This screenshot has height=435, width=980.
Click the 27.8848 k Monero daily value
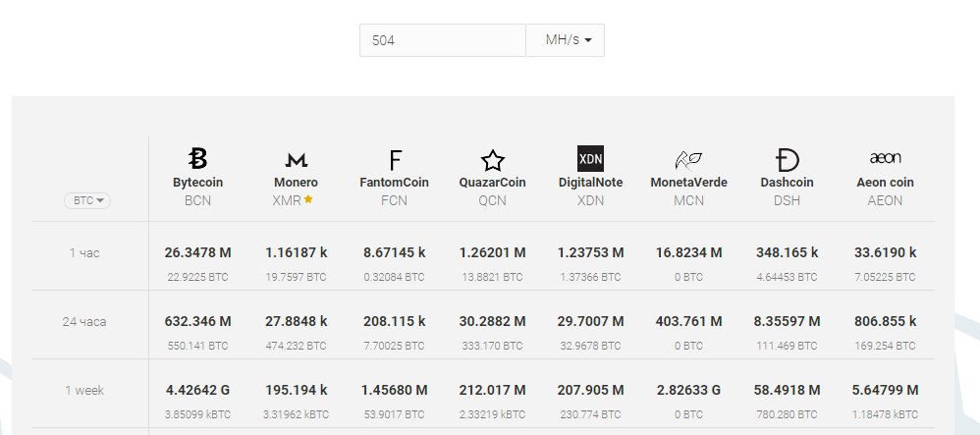[297, 322]
